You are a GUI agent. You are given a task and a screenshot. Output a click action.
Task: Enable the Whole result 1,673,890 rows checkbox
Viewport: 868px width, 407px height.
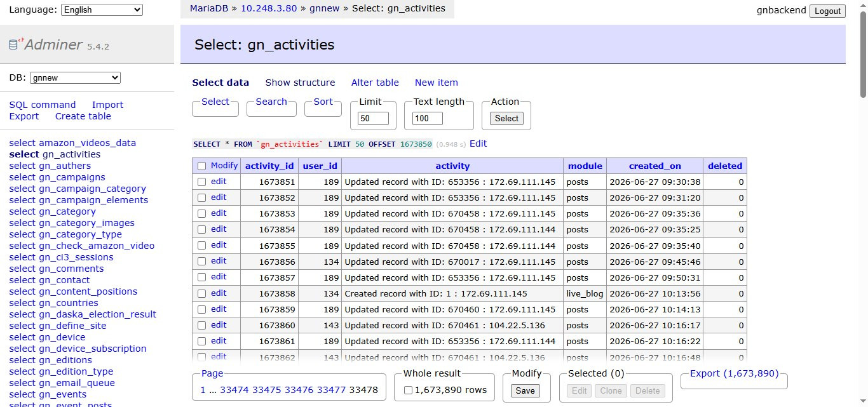pyautogui.click(x=408, y=390)
